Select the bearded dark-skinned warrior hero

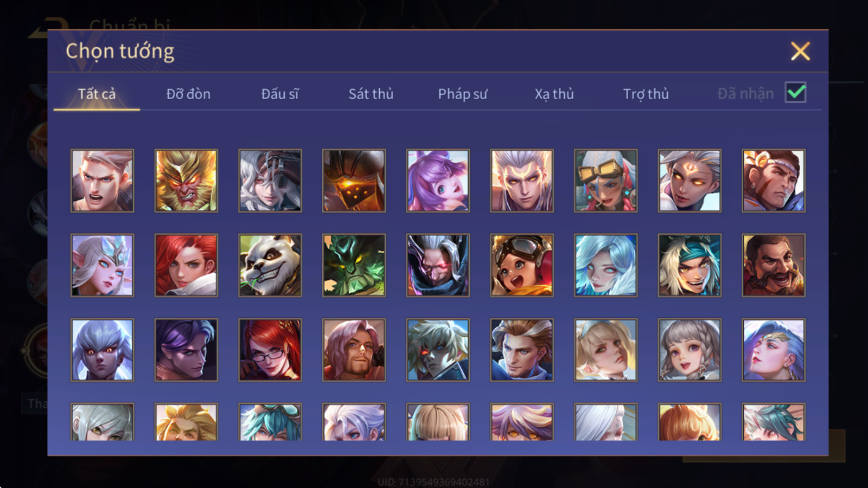tap(774, 265)
